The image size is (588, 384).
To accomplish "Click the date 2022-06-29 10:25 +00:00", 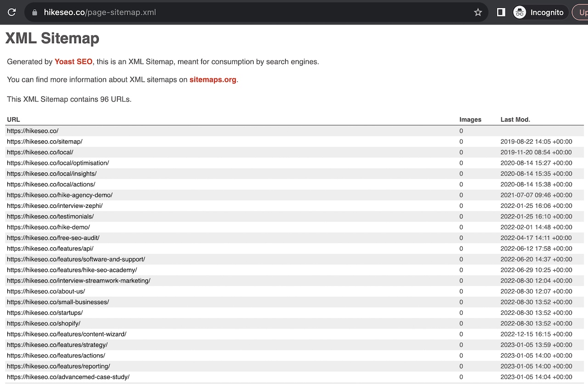I will tap(536, 270).
